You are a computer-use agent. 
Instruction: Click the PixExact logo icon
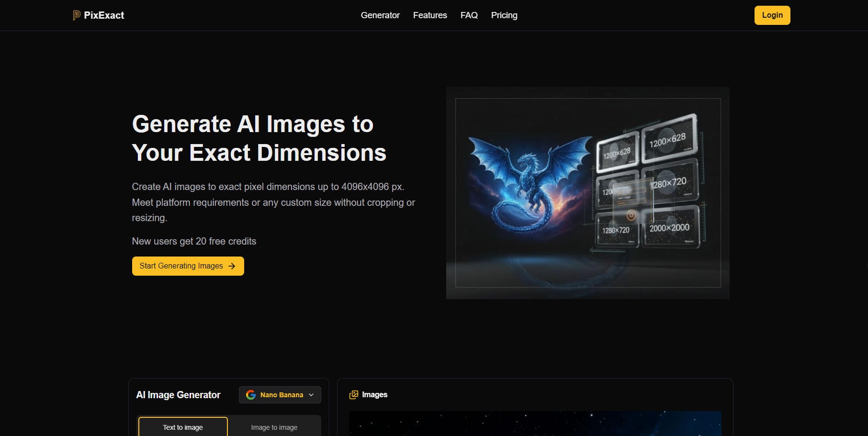[76, 15]
